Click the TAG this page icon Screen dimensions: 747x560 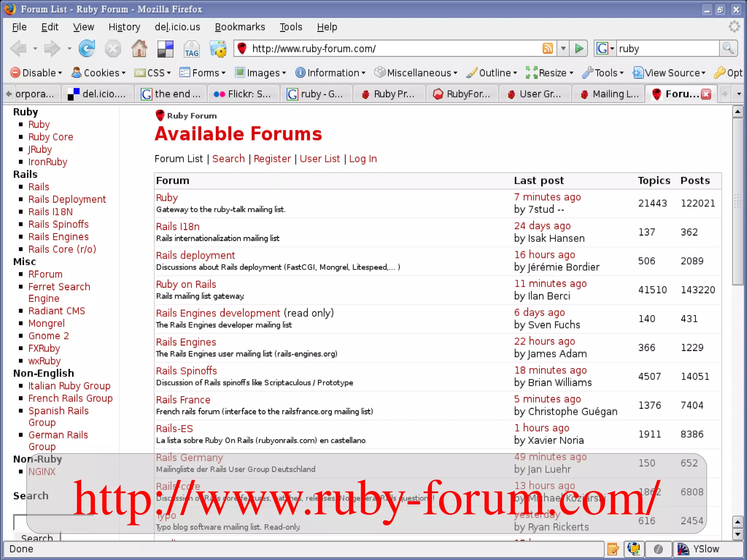coord(191,49)
